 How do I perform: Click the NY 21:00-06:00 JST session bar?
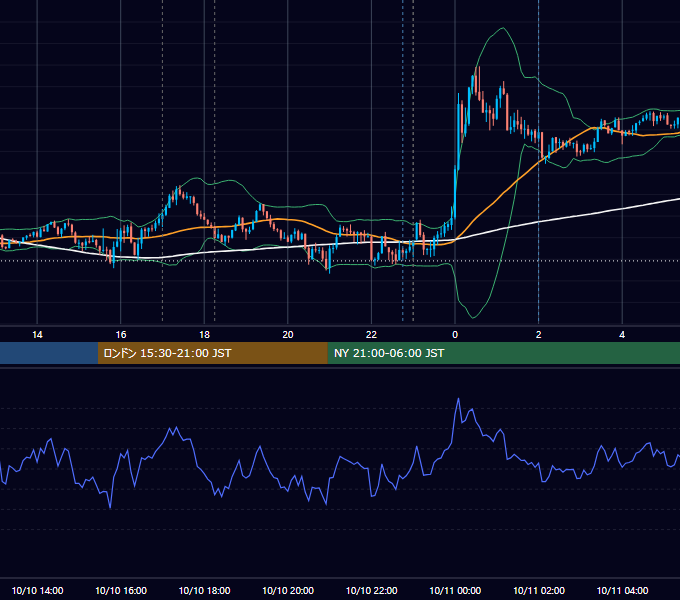pyautogui.click(x=503, y=353)
